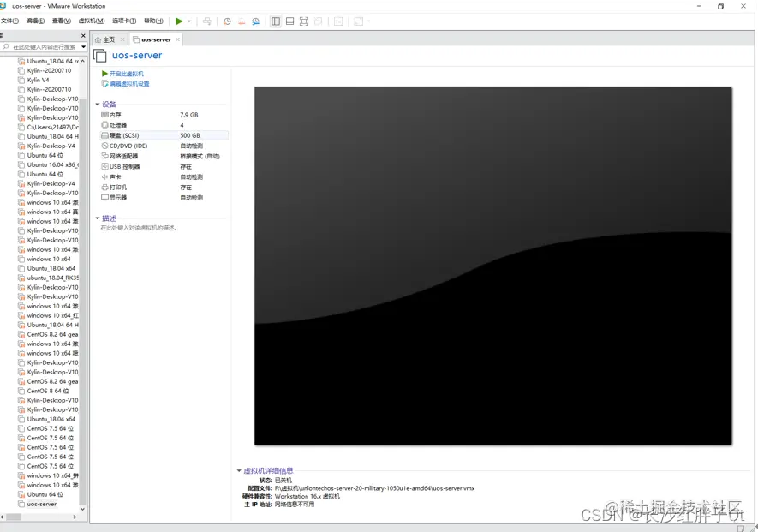Collapse the 虚拟机详细信息 section
The image size is (758, 532).
(239, 470)
